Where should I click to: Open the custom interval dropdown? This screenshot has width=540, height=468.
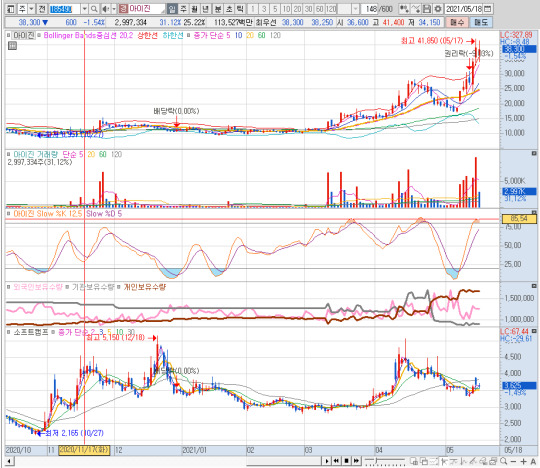pos(355,9)
